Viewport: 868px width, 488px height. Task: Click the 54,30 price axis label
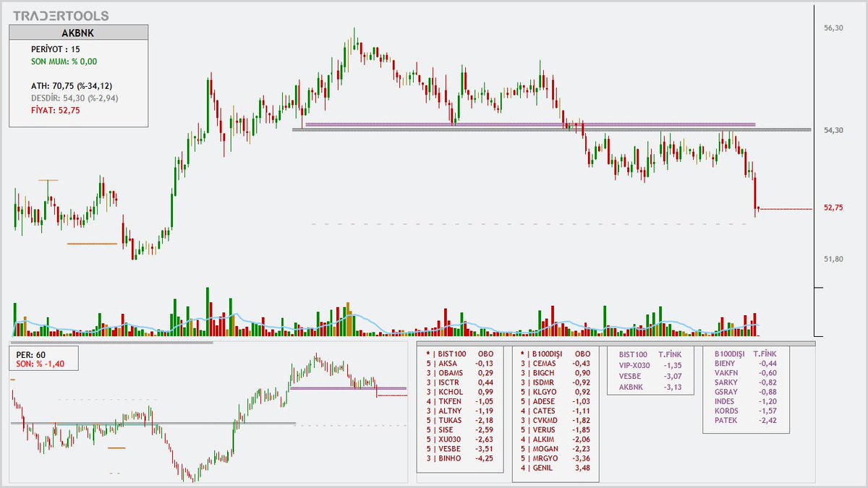(x=833, y=130)
